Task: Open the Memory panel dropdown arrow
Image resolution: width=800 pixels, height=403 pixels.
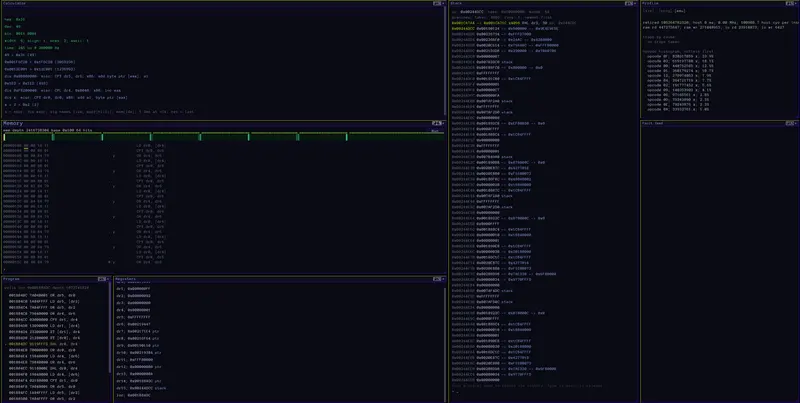Action: 442,123
